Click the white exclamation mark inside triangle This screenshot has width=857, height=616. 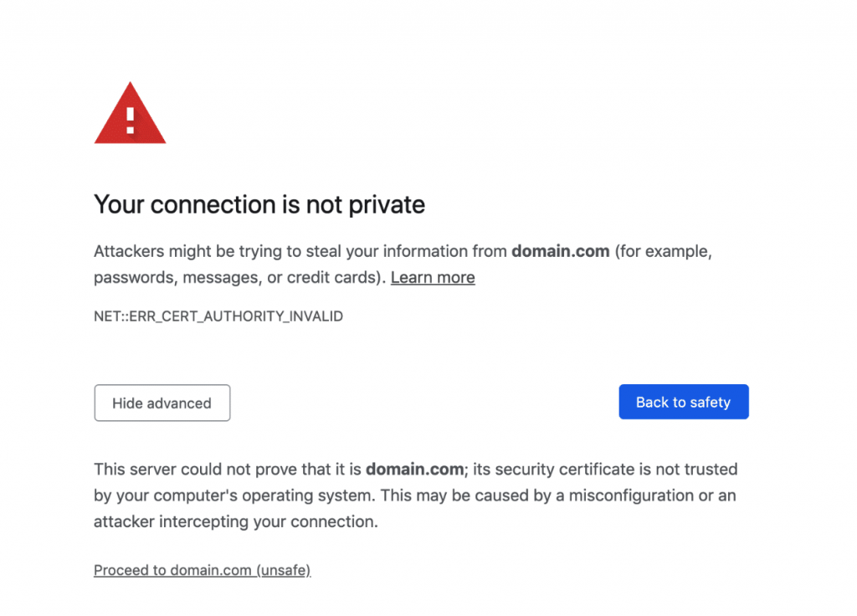point(130,120)
